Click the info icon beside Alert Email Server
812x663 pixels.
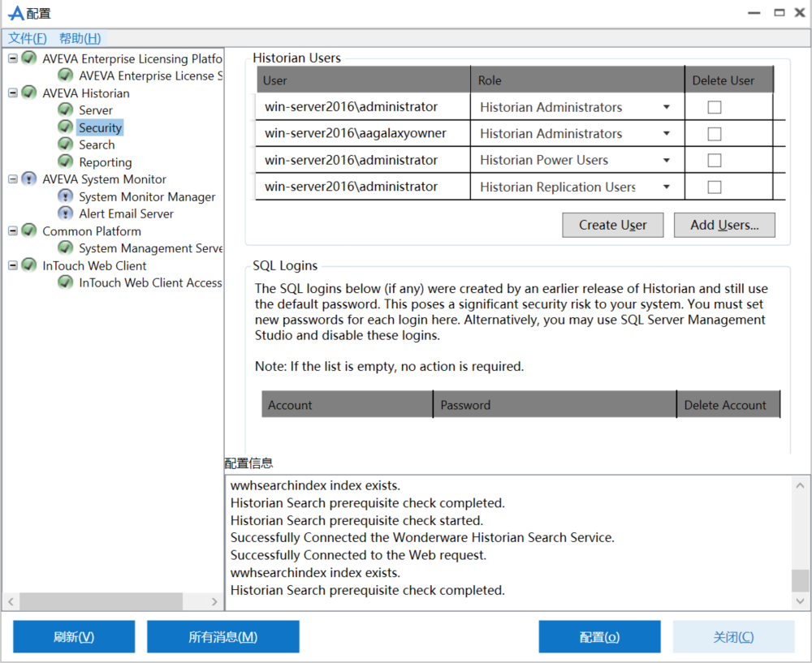tap(66, 213)
